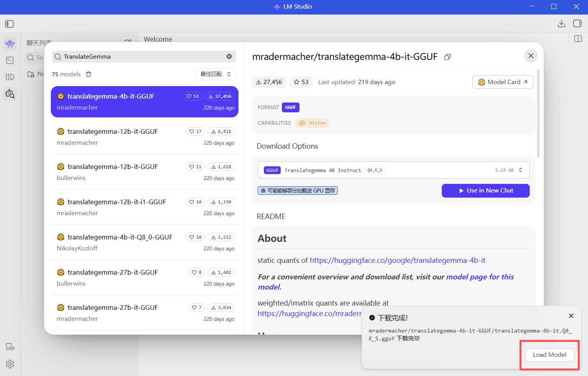Click the Download Options heading
The width and height of the screenshot is (588, 376).
287,146
